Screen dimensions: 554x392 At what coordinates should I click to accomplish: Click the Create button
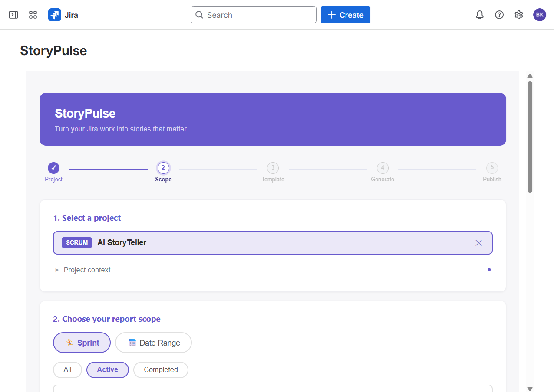346,15
